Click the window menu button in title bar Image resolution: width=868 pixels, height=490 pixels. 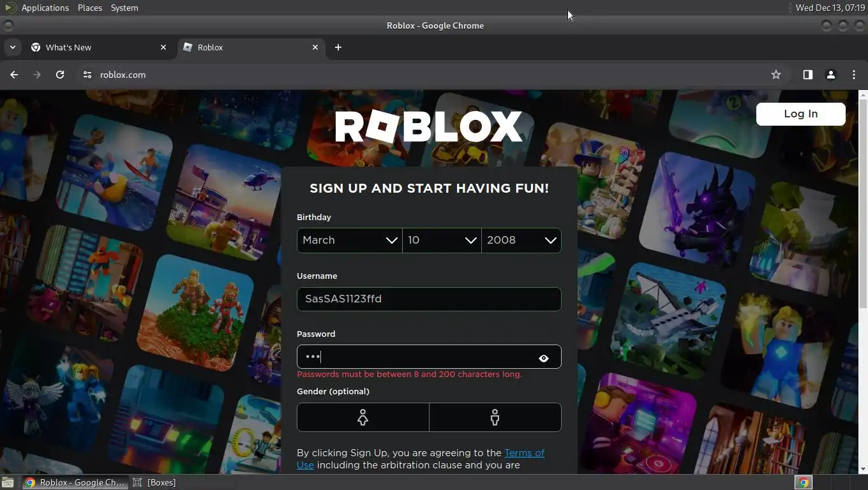point(8,26)
